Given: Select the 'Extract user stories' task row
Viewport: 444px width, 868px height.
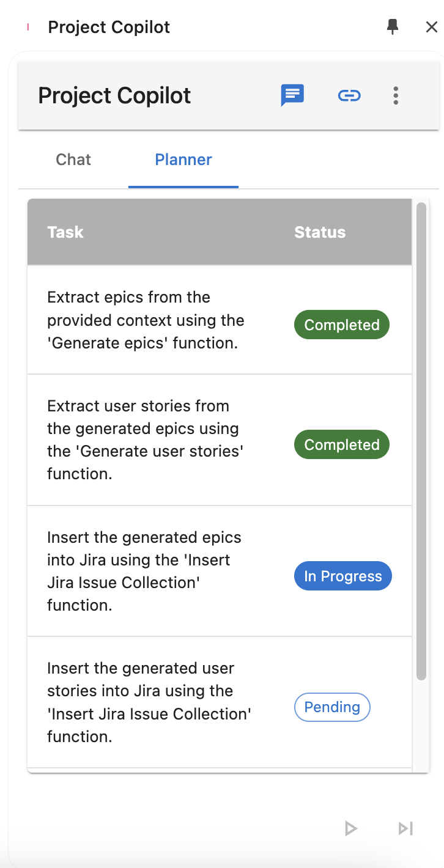Looking at the screenshot, I should pyautogui.click(x=146, y=440).
